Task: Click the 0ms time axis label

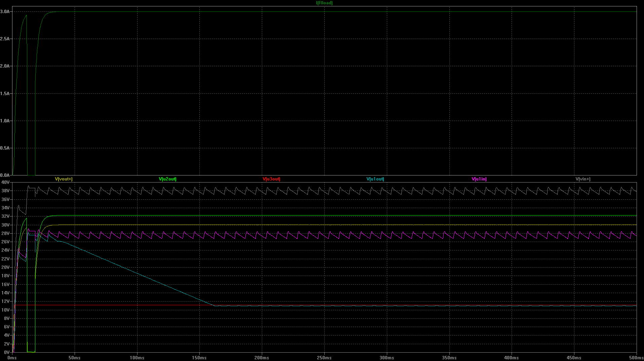Action: [x=12, y=358]
